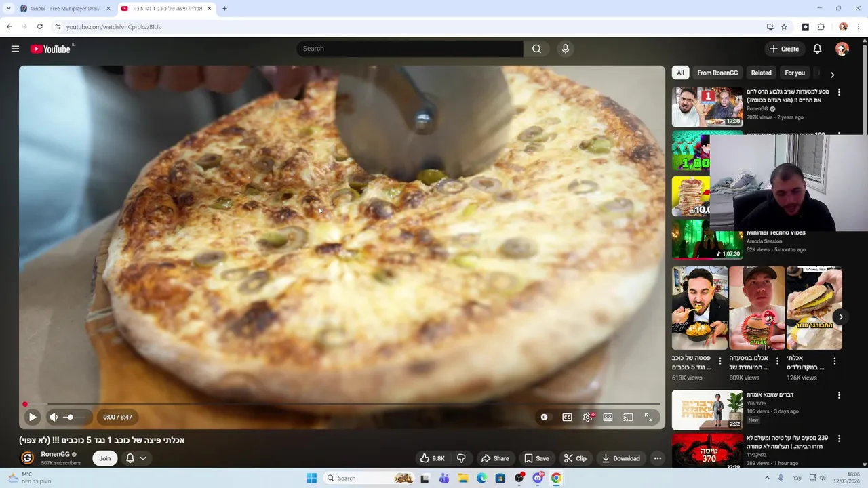Click the search magnifier button

536,49
